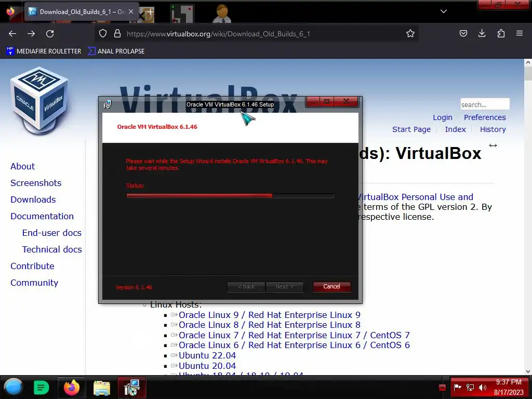Bookmark this page with the star icon
The width and height of the screenshot is (532, 399).
coord(410,33)
